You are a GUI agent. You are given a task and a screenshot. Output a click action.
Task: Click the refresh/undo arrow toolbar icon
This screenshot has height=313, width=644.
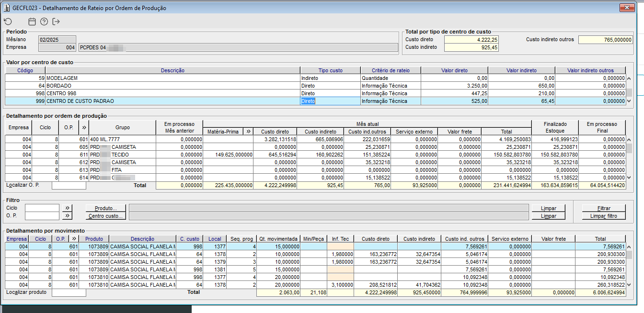tap(8, 22)
